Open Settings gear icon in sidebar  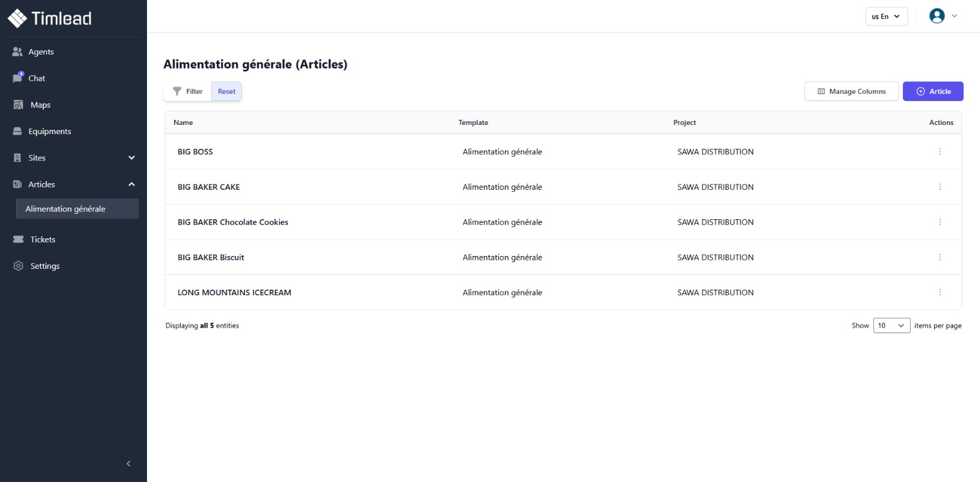[x=18, y=266]
